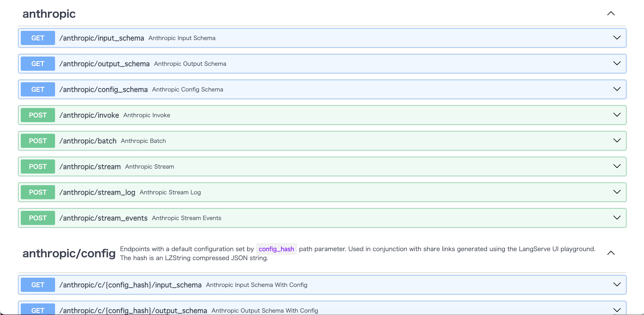Viewport: 644px width, 315px height.
Task: Click the 'Anthropic Input Schema With Config' text
Action: 257,285
